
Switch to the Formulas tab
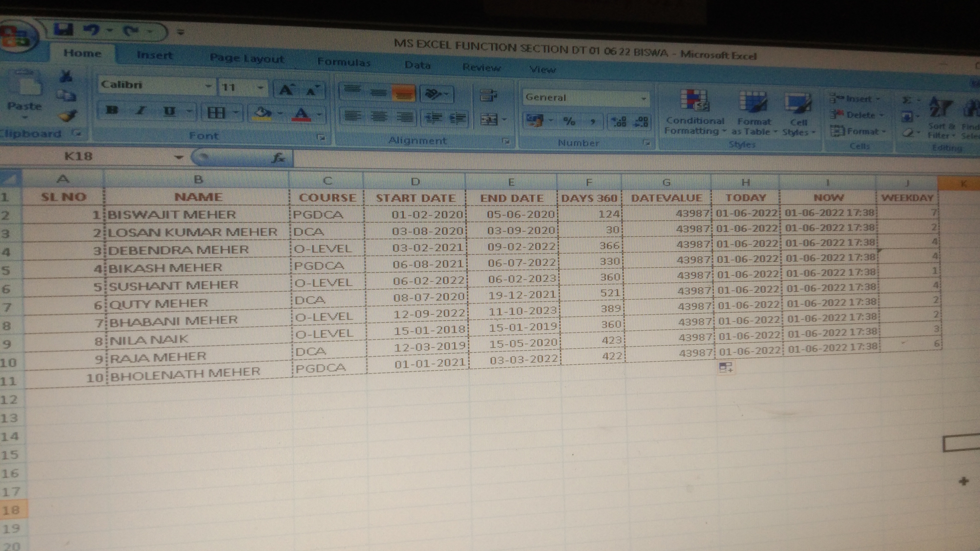[343, 62]
